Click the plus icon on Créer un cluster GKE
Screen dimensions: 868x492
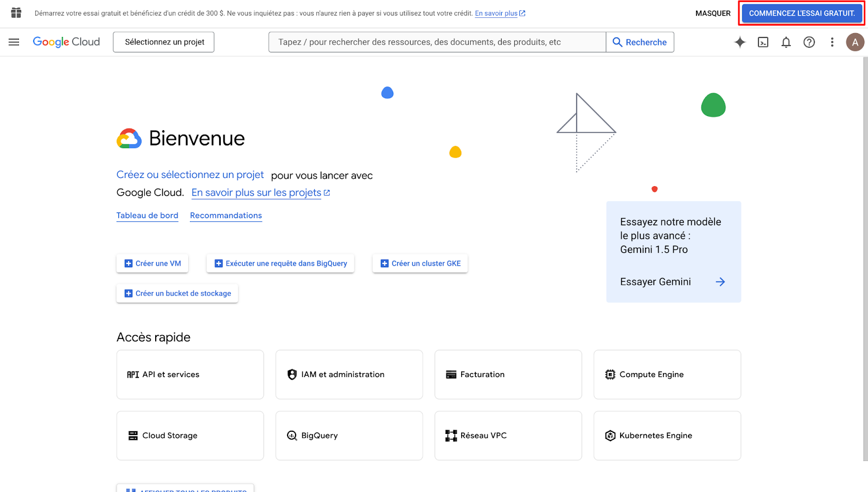coord(385,264)
